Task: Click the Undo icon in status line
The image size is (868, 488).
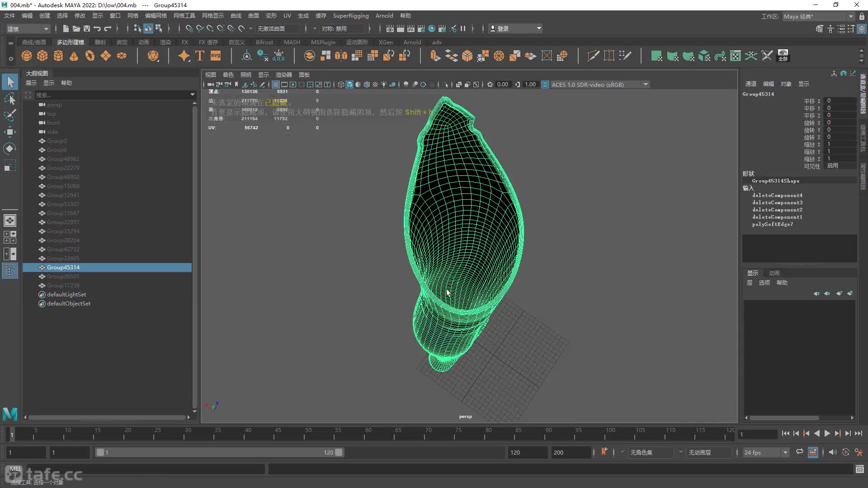Action: (x=97, y=28)
